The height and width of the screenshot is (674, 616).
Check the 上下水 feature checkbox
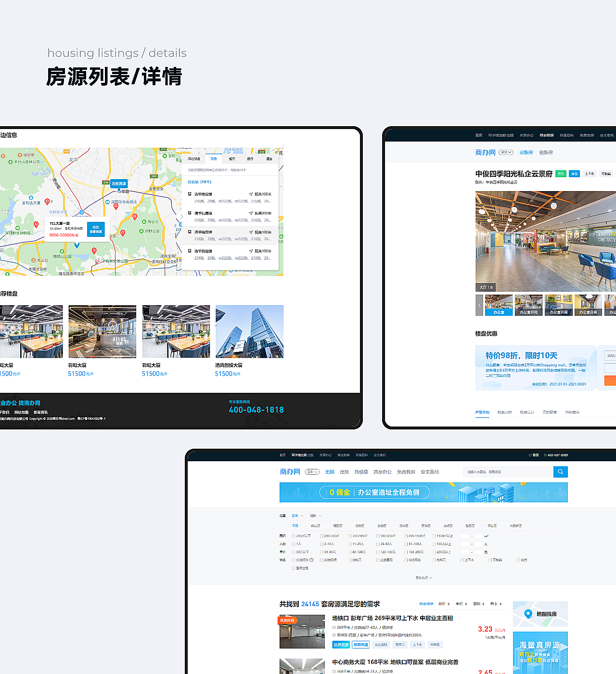[462, 560]
